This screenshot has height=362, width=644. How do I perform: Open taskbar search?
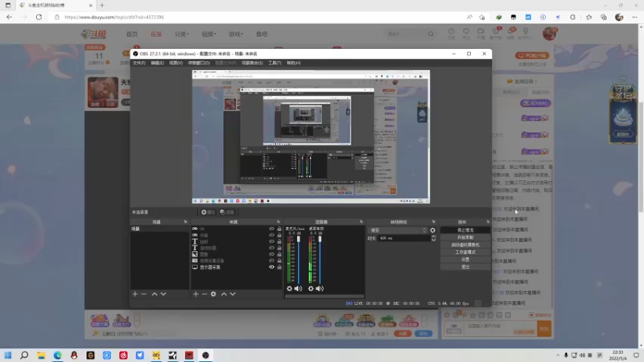24,355
